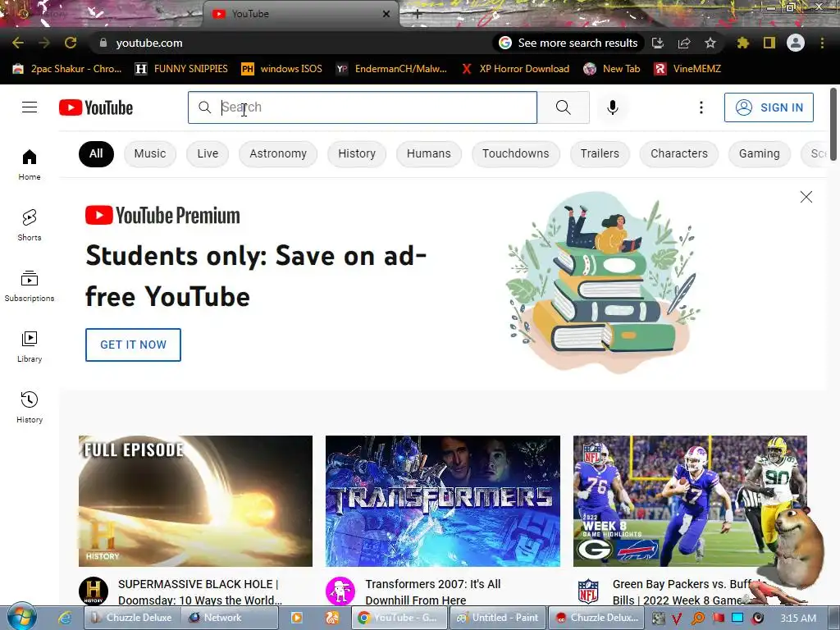Click the HISTORY channel avatar

[x=94, y=591]
